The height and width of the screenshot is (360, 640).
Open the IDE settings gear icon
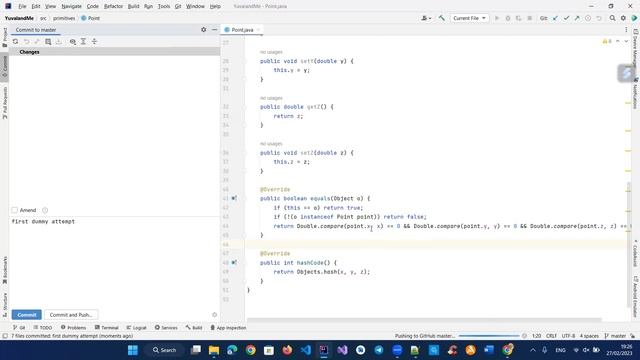[623, 18]
